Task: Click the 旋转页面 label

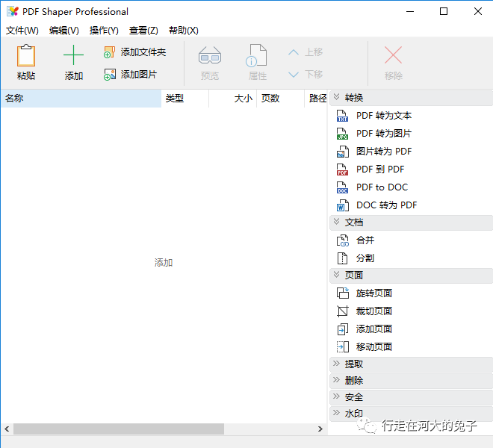Action: [373, 293]
